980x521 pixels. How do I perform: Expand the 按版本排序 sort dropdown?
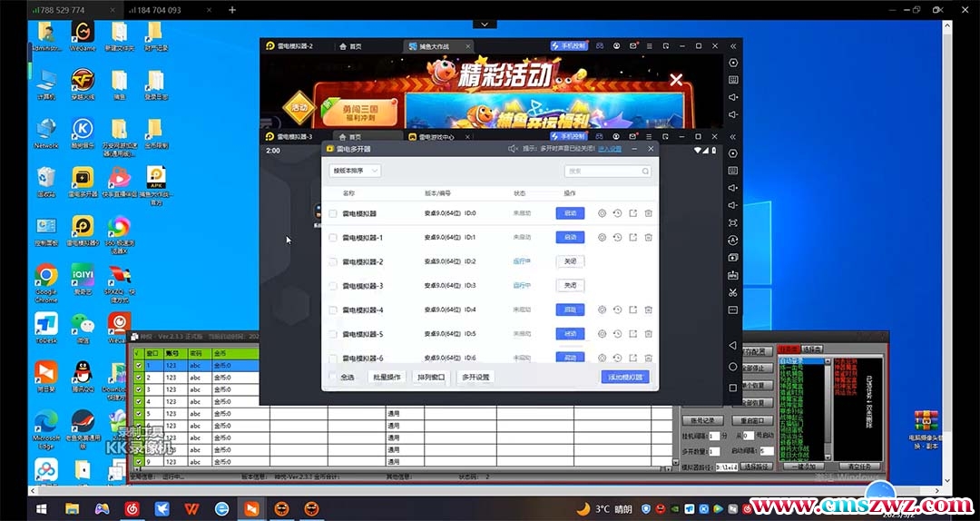[355, 171]
